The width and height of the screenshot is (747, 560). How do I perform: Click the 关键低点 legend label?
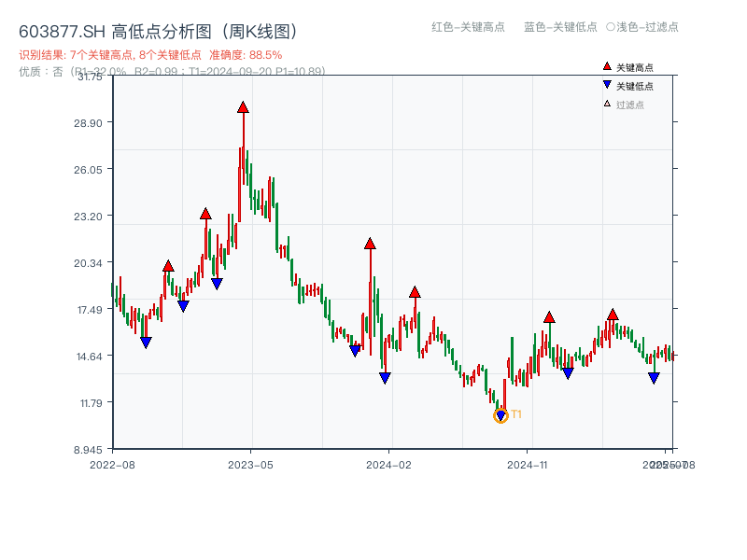pos(635,86)
